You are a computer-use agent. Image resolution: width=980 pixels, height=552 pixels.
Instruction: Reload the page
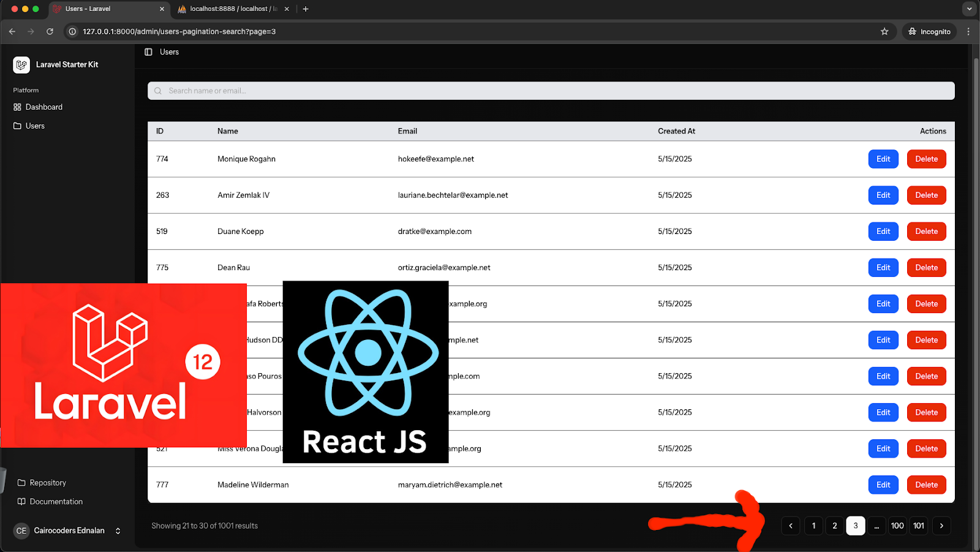(50, 31)
